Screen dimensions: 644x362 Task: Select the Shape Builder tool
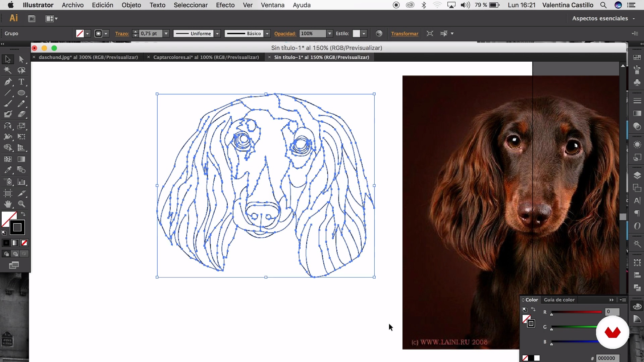tap(8, 148)
